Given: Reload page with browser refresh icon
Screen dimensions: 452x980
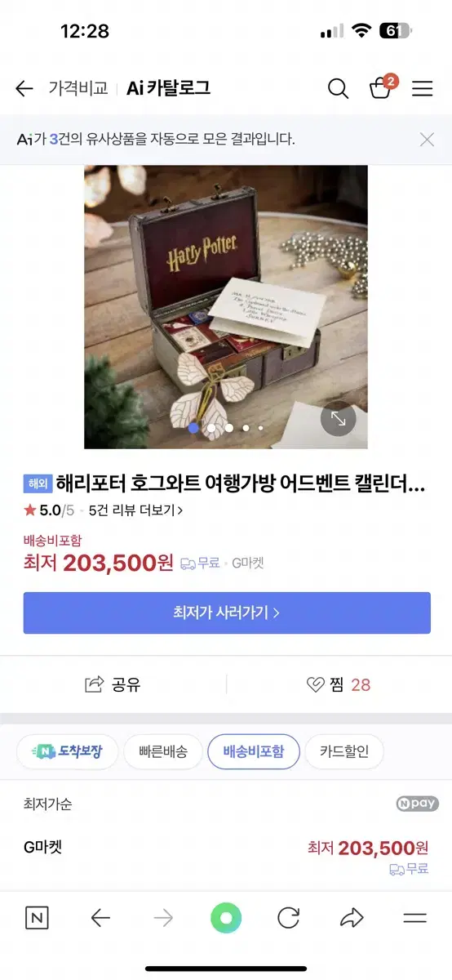Looking at the screenshot, I should coord(289,918).
